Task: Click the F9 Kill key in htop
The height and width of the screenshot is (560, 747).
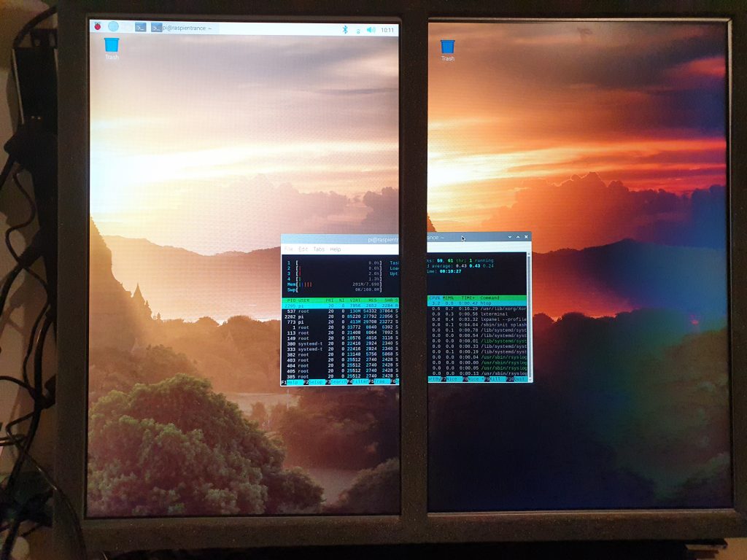Action: coord(494,379)
